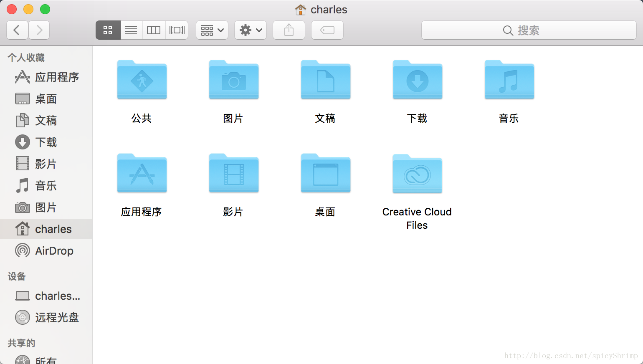Click the back navigation arrow
Viewport: 643px width, 364px height.
coord(17,30)
